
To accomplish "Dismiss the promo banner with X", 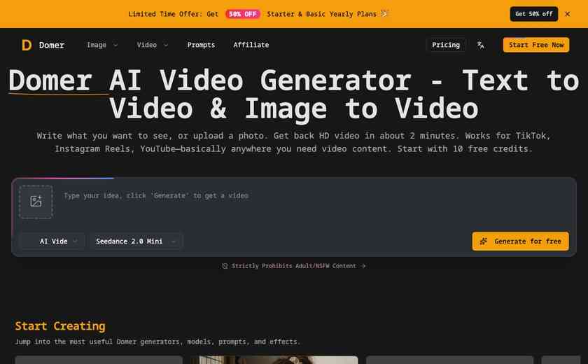I will pyautogui.click(x=568, y=14).
